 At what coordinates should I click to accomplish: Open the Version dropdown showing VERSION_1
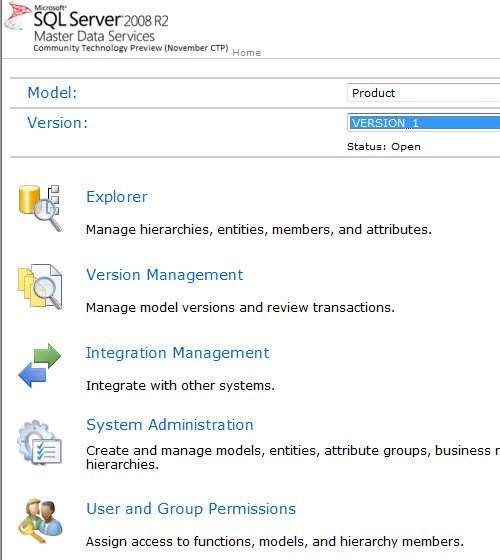click(x=424, y=123)
